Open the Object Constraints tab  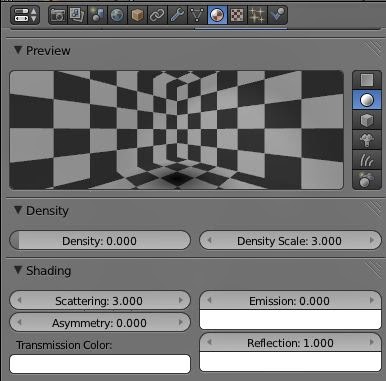coord(157,15)
